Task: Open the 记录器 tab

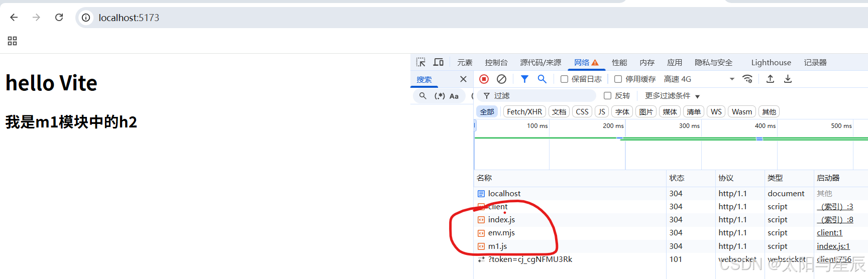Action: 815,63
